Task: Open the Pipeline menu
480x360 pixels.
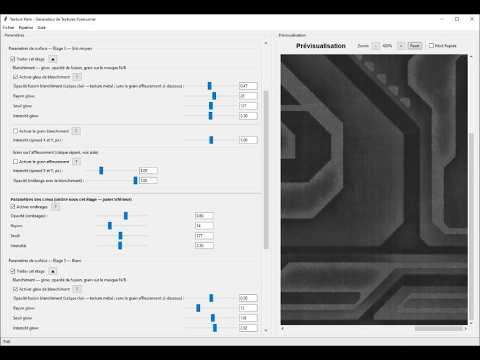Action: pos(26,28)
